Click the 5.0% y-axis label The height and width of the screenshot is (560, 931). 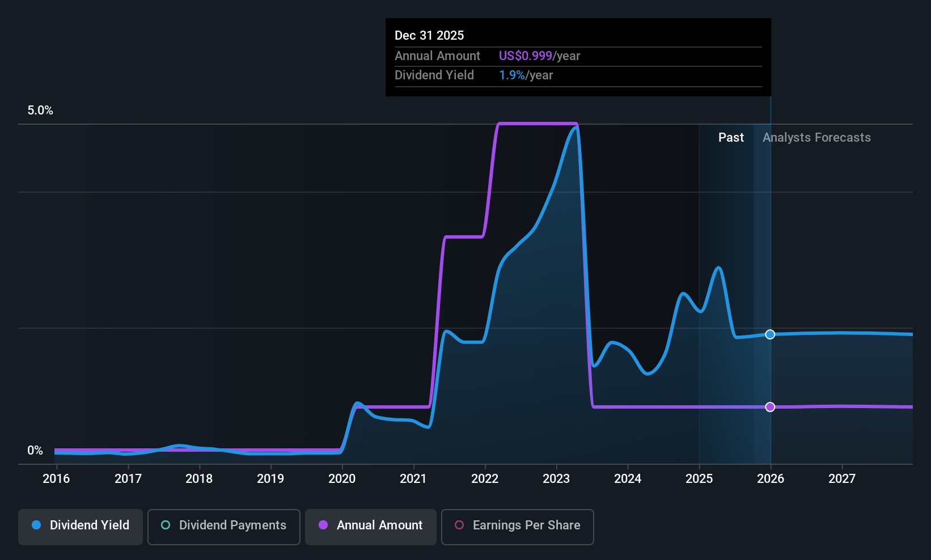pyautogui.click(x=40, y=111)
